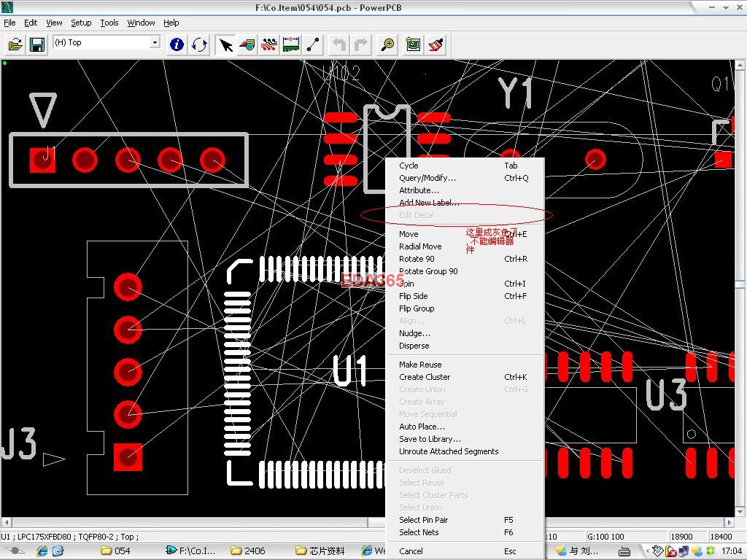Viewport: 747px width, 560px height.
Task: Click the Cycle rotation arrows icon
Action: tap(199, 44)
